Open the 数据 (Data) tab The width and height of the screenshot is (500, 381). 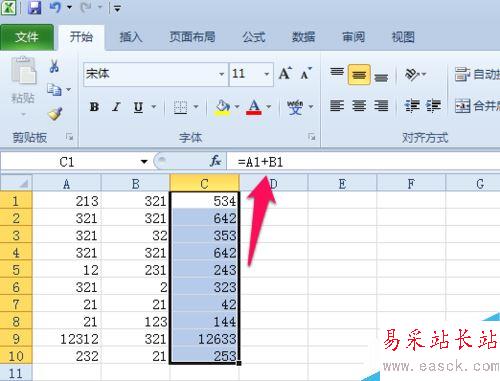coord(303,37)
